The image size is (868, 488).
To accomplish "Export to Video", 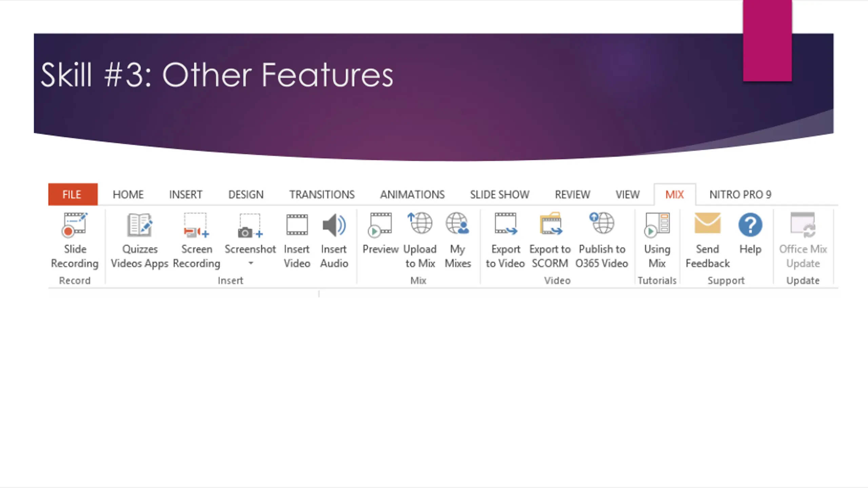I will coord(505,240).
